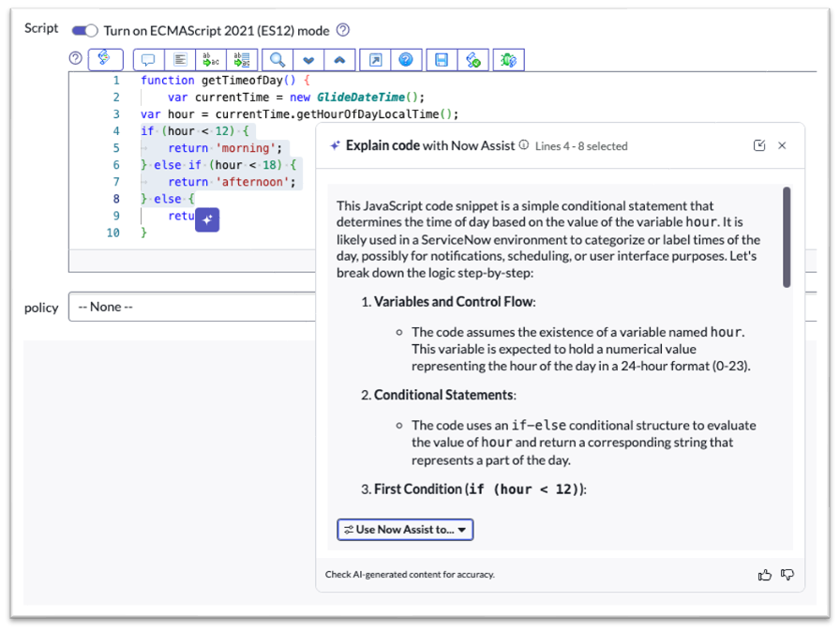Open the script debugger bug icon
The image size is (840, 632).
click(x=508, y=59)
